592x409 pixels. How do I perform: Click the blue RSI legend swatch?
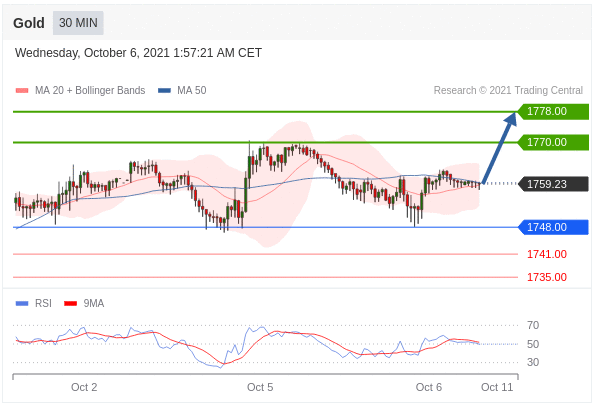coord(22,303)
